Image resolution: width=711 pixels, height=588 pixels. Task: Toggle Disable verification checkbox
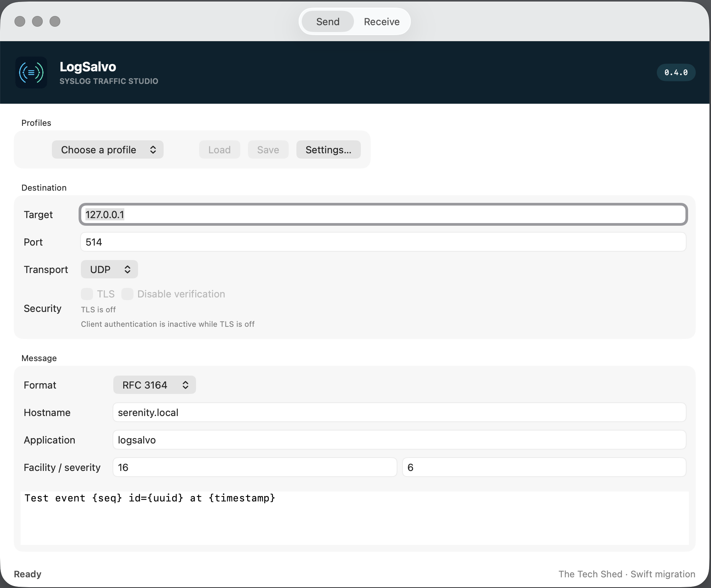pos(127,294)
